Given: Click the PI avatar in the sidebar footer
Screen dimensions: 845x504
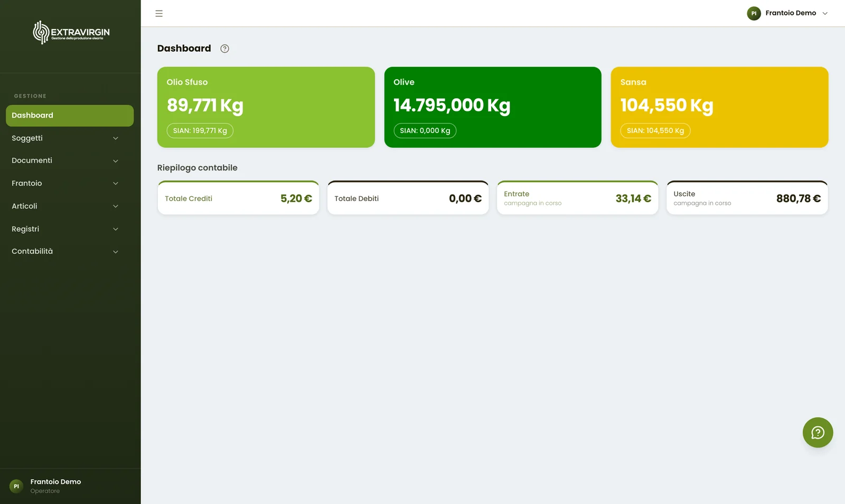Looking at the screenshot, I should pos(16,486).
